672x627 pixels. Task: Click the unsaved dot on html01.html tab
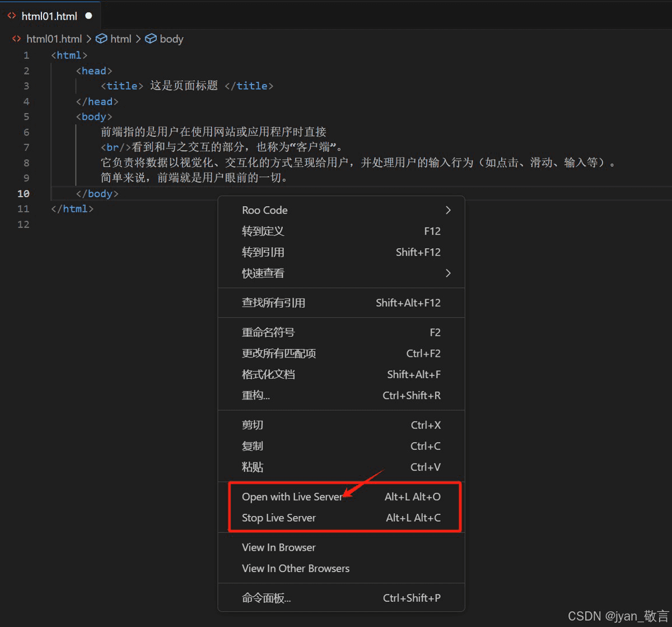(88, 16)
